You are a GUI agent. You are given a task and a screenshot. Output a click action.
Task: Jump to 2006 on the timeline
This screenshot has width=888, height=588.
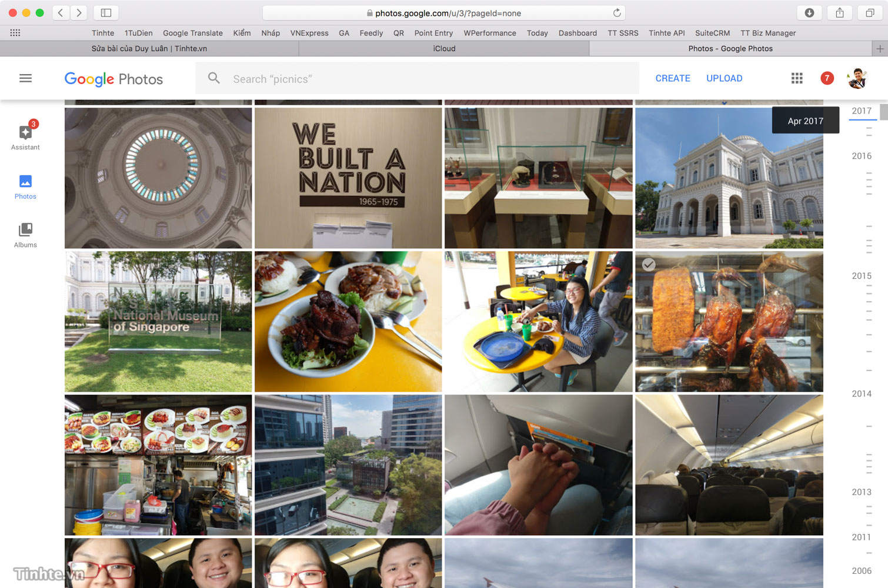pyautogui.click(x=862, y=571)
